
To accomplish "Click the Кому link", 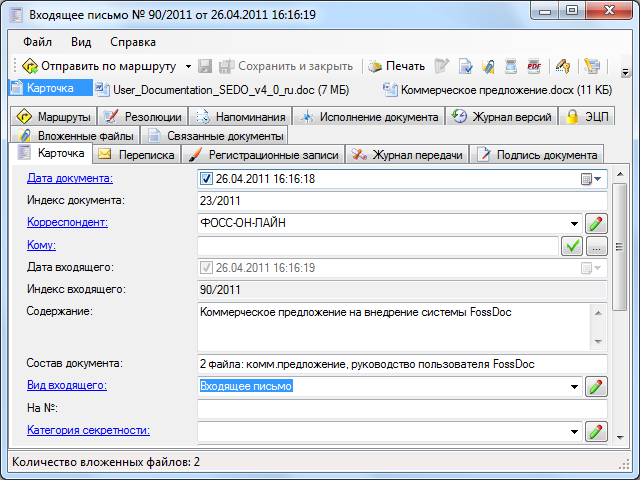I will click(x=41, y=245).
